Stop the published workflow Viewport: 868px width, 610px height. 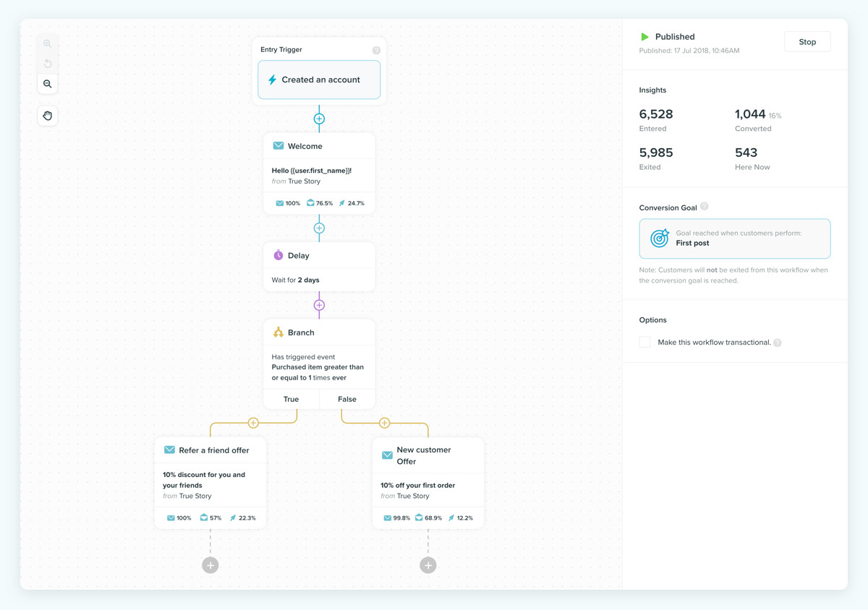[807, 42]
